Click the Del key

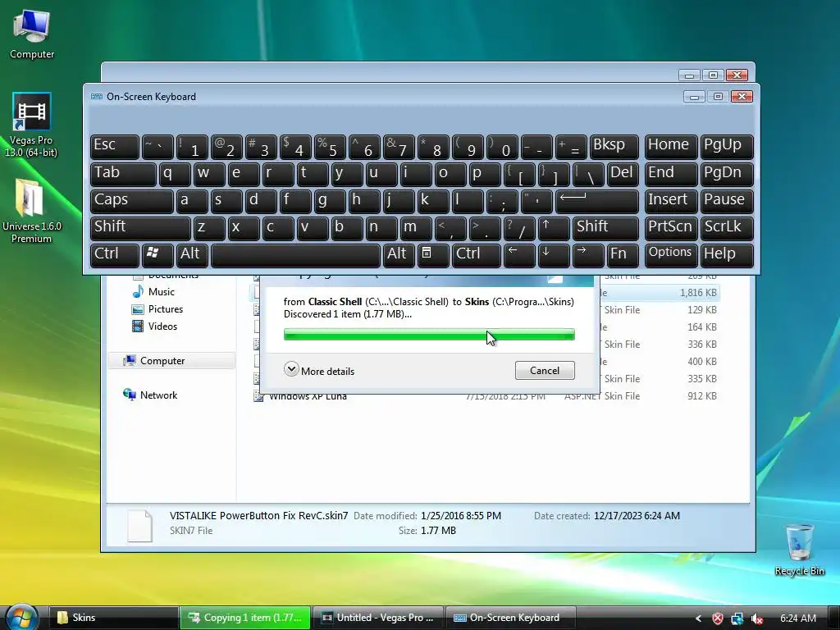[623, 174]
